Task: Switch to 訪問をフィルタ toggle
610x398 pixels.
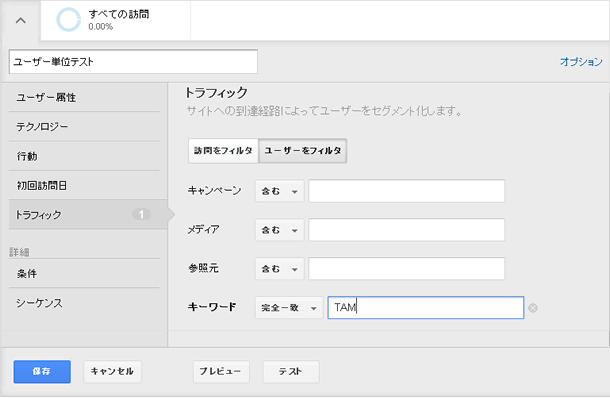Action: (223, 151)
